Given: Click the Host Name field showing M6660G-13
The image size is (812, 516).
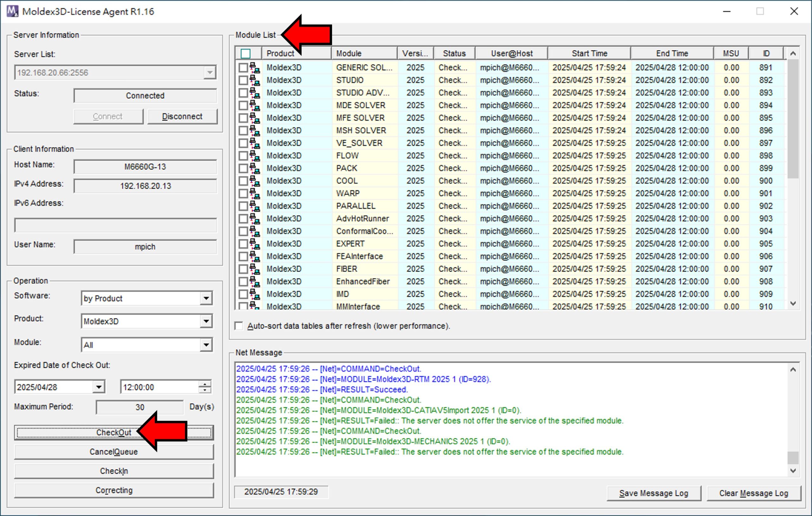Looking at the screenshot, I should pyautogui.click(x=145, y=167).
